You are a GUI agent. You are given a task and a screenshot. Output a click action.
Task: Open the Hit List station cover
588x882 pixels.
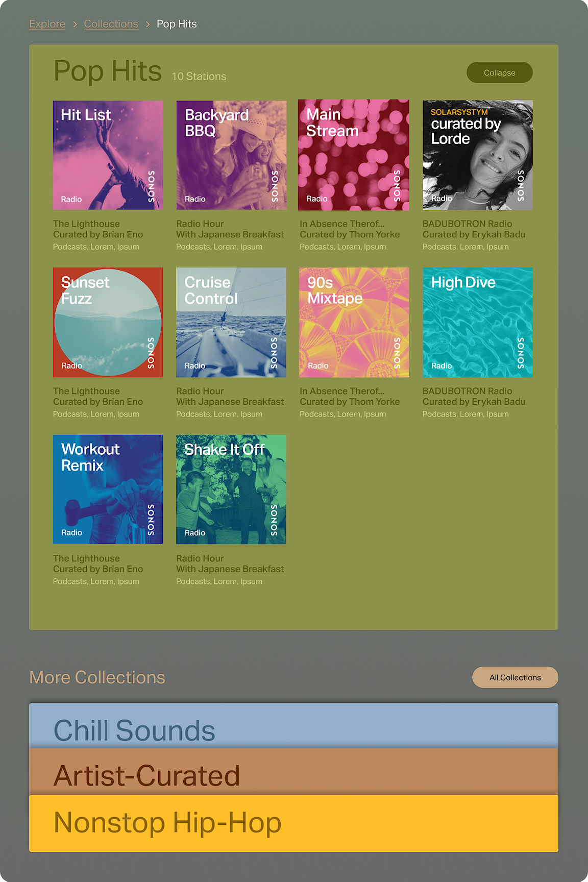[108, 155]
